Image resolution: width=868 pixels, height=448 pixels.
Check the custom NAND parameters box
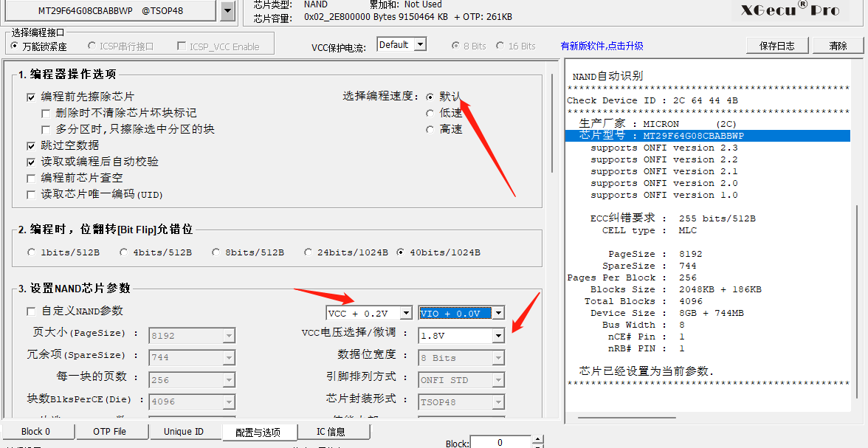click(x=31, y=311)
